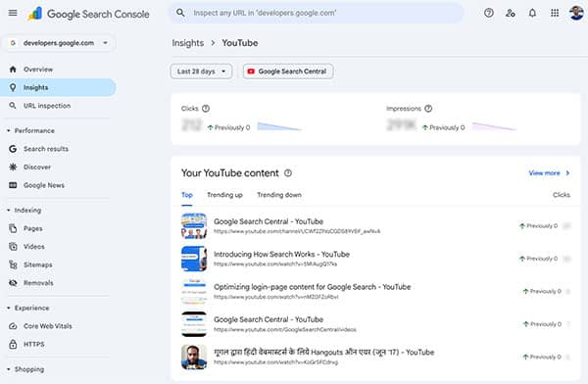
Task: Click the Sitemaps icon
Action: [13, 264]
